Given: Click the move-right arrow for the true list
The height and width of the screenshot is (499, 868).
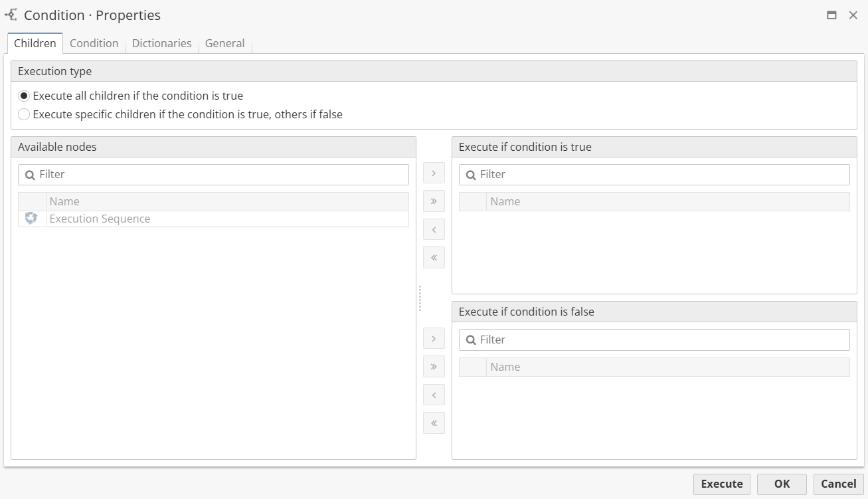Looking at the screenshot, I should click(434, 173).
